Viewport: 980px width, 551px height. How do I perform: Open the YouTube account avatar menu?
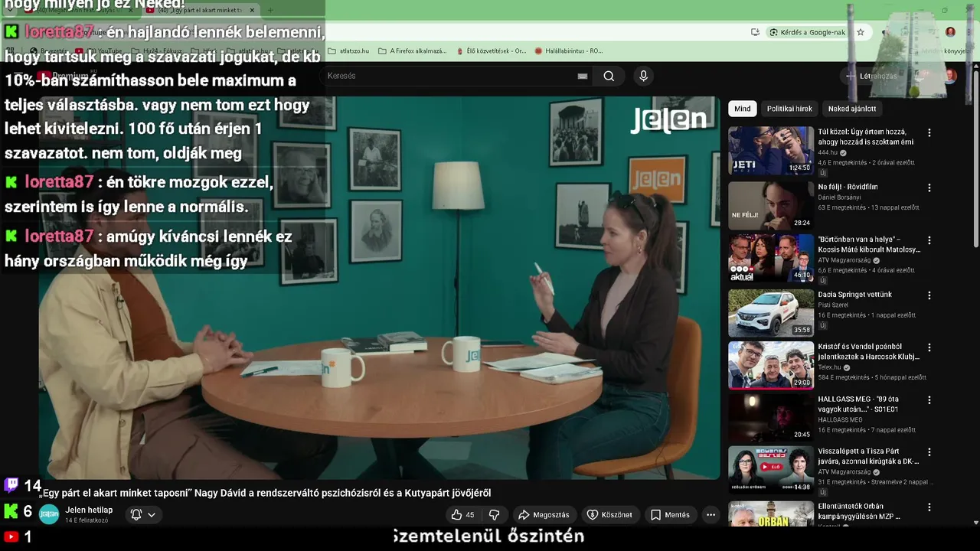click(950, 76)
